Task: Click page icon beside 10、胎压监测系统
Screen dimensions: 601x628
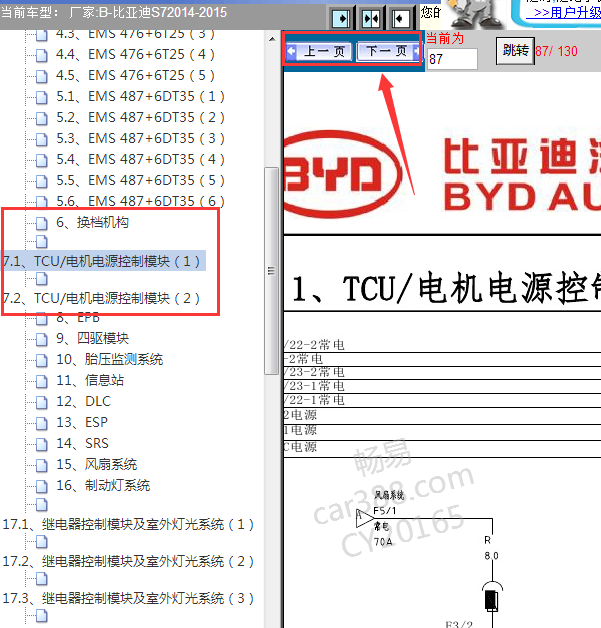Action: pyautogui.click(x=42, y=360)
